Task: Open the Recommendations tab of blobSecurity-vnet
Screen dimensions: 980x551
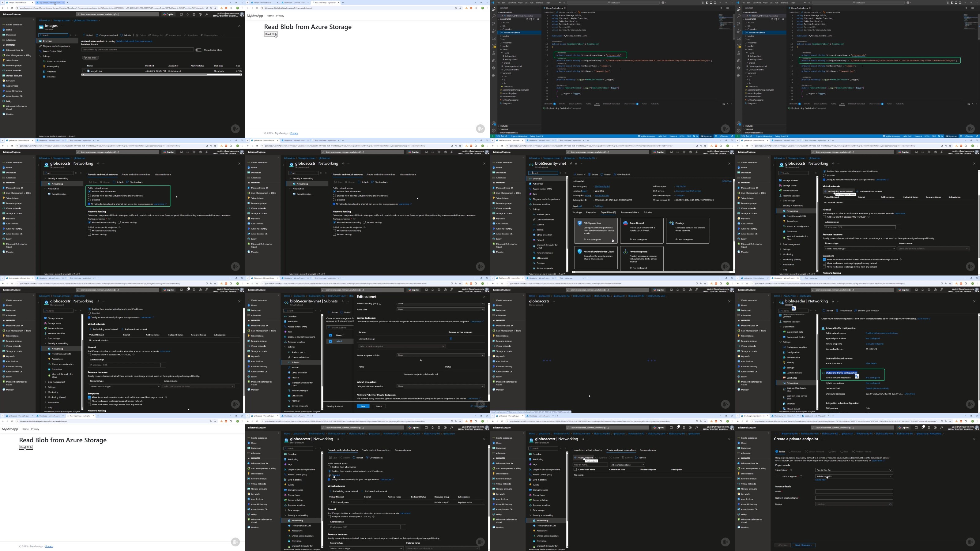Action: [630, 212]
